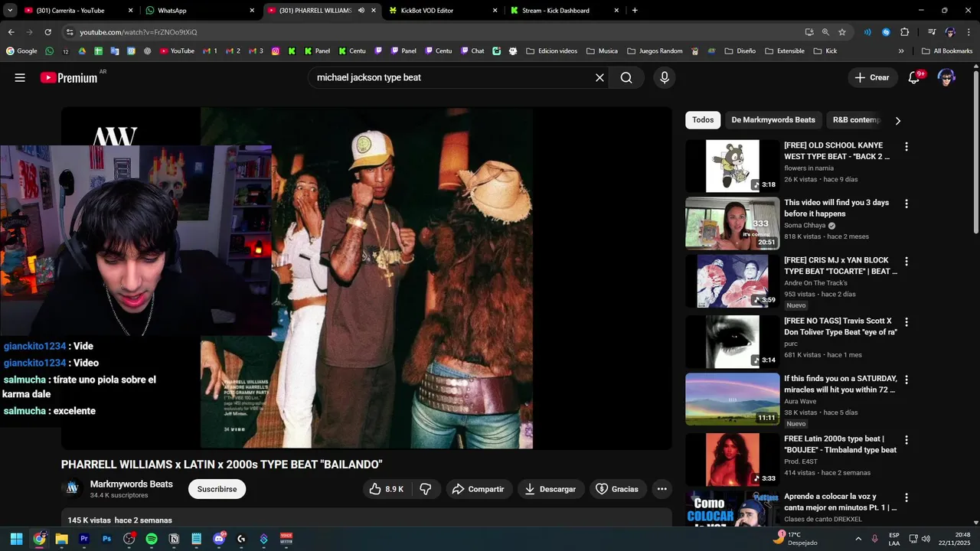Open the Instagram bookmark icon
Screen dimensions: 980x551
tap(276, 51)
